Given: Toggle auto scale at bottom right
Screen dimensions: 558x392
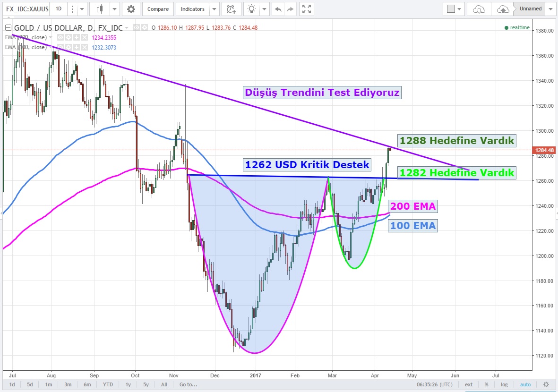Looking at the screenshot, I should tap(525, 384).
